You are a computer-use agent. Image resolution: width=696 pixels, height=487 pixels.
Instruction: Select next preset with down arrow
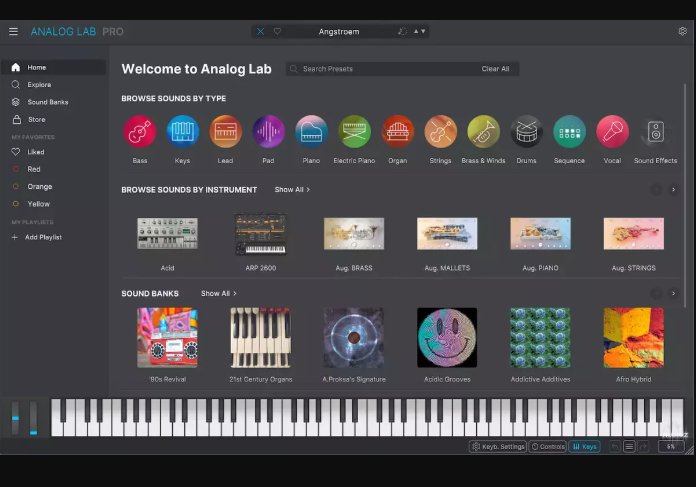pyautogui.click(x=423, y=32)
